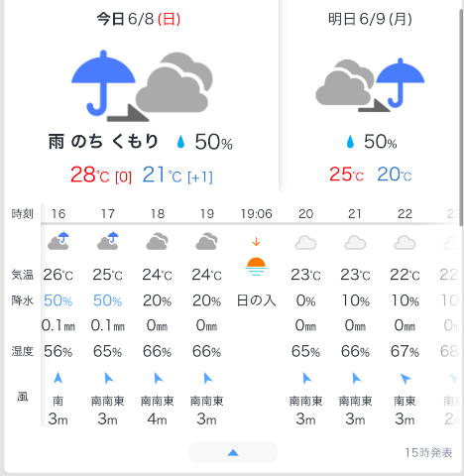Click today's blue raindrop icon beside 50%
This screenshot has height=476, width=464.
[x=180, y=142]
